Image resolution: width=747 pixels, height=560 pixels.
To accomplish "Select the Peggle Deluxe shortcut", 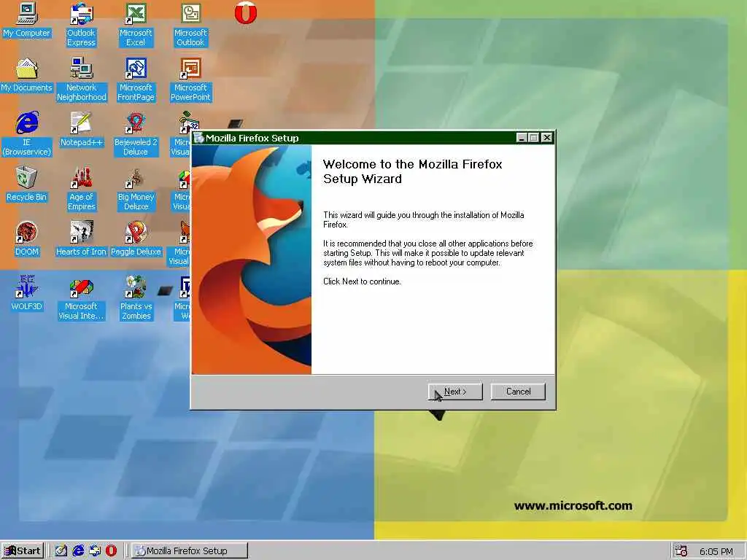I will coord(136,239).
